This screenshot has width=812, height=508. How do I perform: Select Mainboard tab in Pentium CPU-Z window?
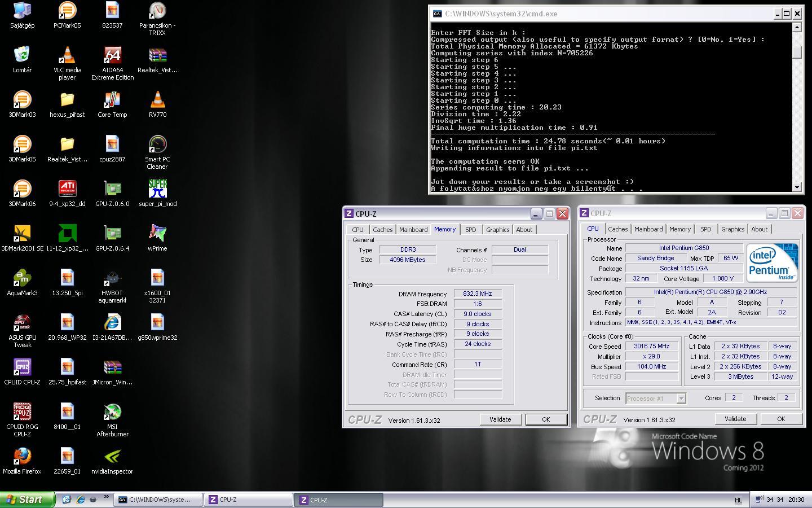tap(648, 229)
